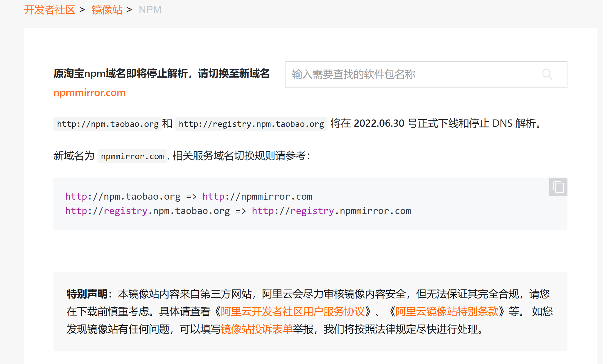Open 镜像站投诉表单 complaint form link
Viewport: 603px width, 364px height.
tap(257, 329)
